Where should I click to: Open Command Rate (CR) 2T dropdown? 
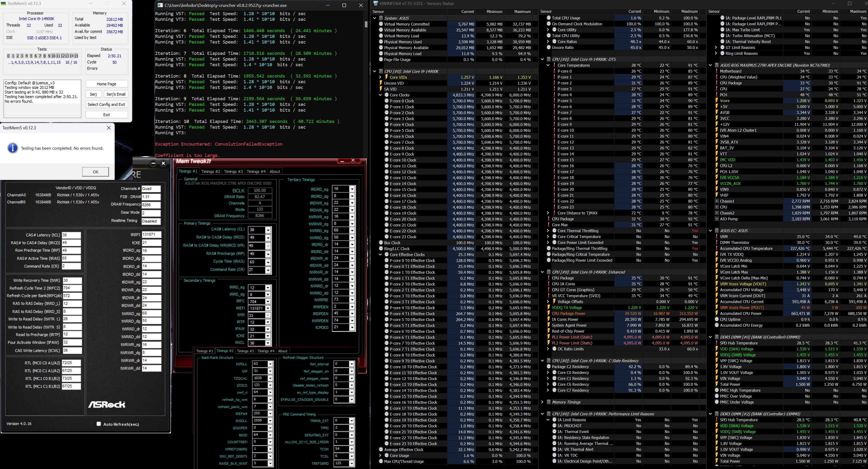(268, 270)
